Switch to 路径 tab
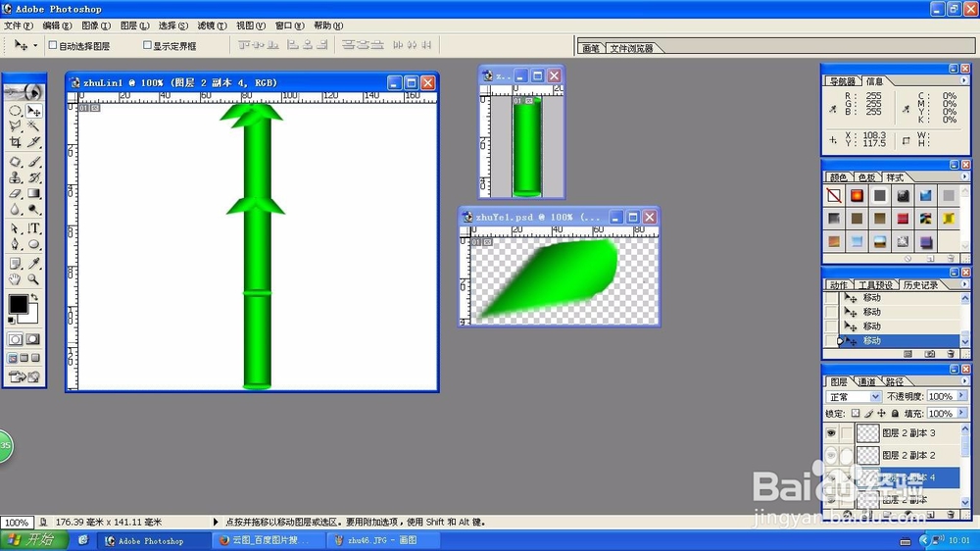The width and height of the screenshot is (980, 551). [x=895, y=381]
